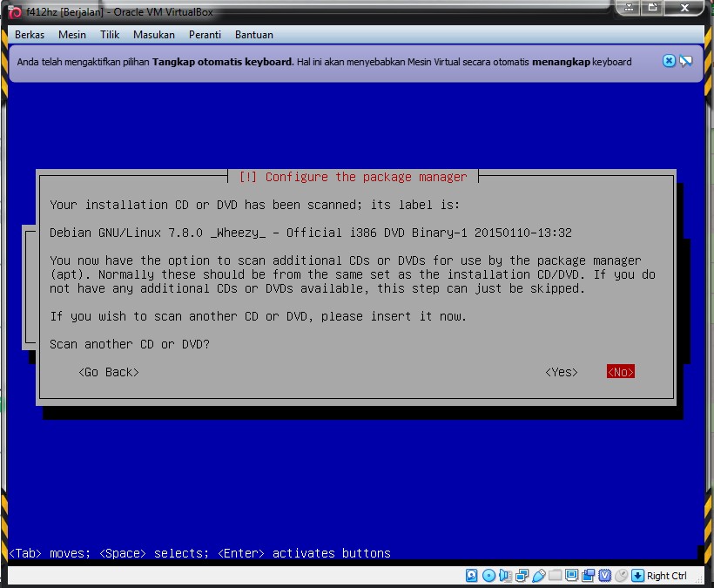Screen dimensions: 714x588
Task: Click the 'Right Ctrl' host key label
Action: click(667, 576)
